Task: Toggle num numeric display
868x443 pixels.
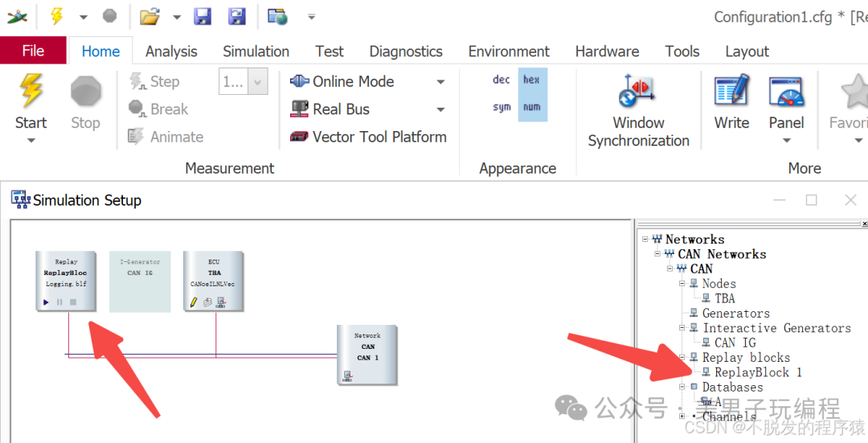Action: [x=532, y=107]
